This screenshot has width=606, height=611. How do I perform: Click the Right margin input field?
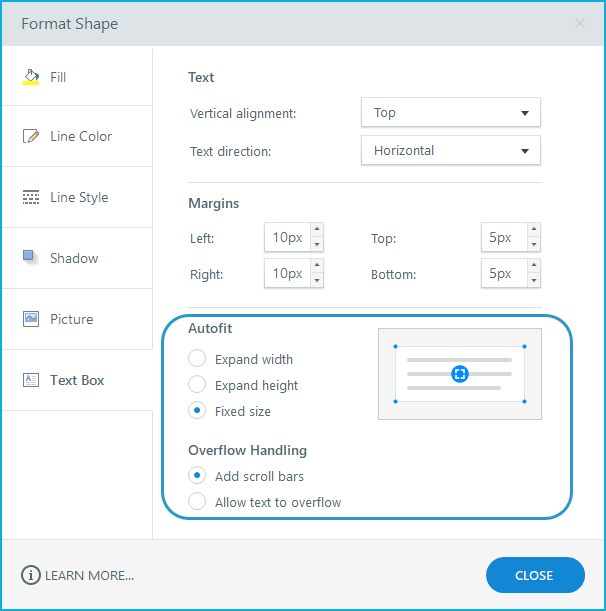coord(288,273)
